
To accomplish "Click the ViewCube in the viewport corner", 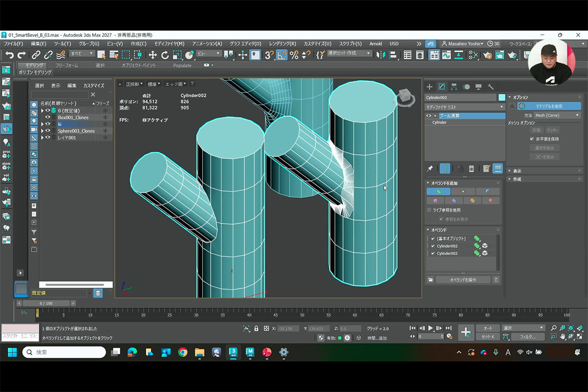I will click(x=406, y=97).
